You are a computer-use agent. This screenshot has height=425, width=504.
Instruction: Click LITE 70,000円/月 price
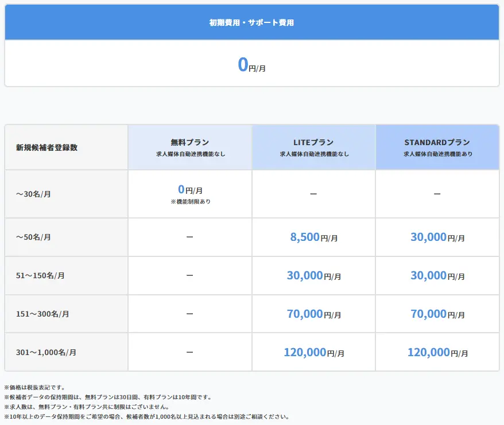point(313,314)
